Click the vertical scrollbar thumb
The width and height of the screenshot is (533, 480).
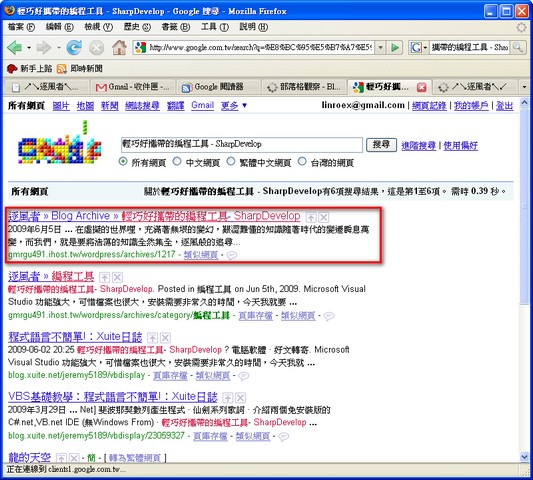[x=524, y=206]
